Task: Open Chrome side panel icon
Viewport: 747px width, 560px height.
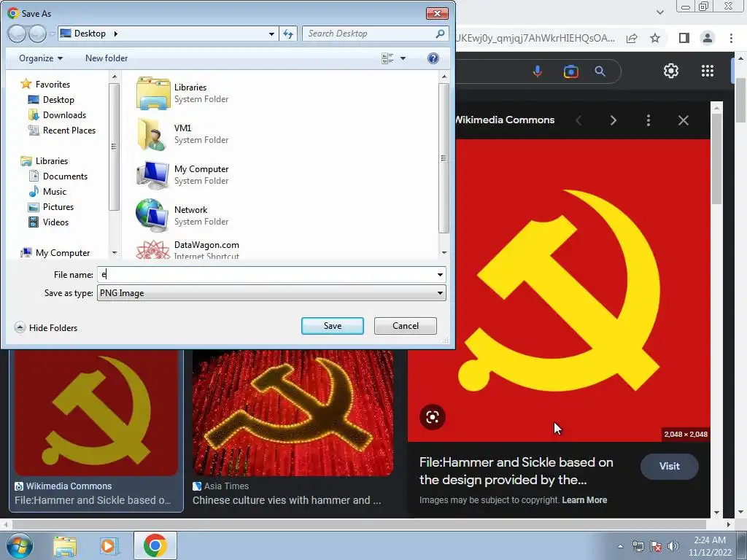Action: (684, 38)
